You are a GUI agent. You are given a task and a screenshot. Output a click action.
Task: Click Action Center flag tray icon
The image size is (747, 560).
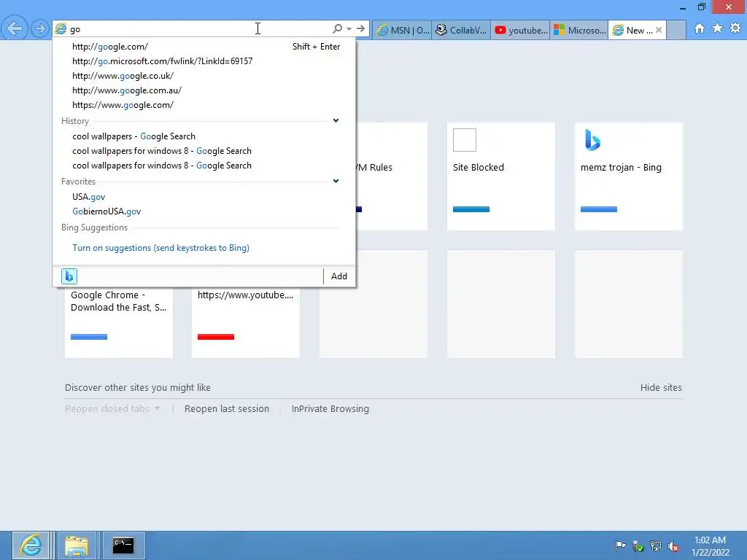pyautogui.click(x=620, y=546)
